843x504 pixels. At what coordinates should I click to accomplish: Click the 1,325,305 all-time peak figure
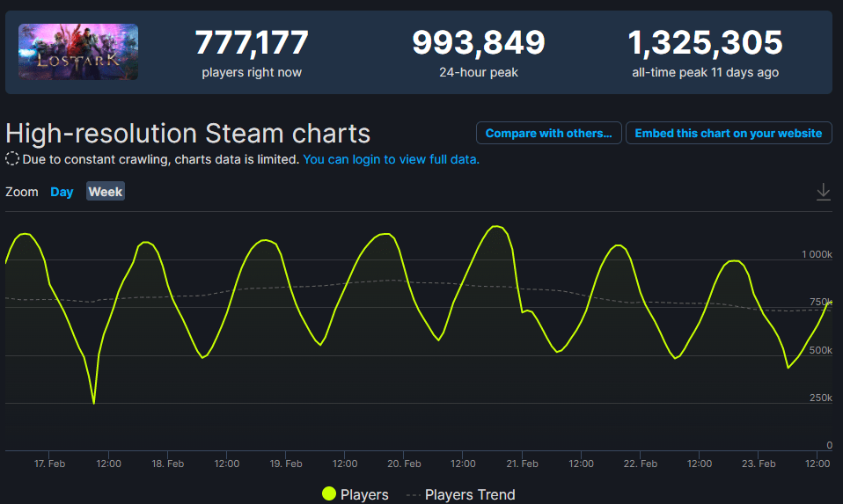705,42
